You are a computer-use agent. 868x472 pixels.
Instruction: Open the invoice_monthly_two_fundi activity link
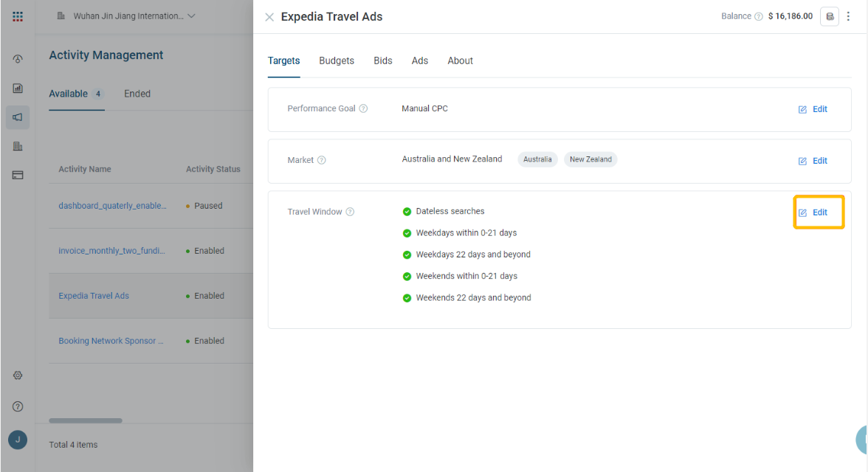pyautogui.click(x=112, y=251)
